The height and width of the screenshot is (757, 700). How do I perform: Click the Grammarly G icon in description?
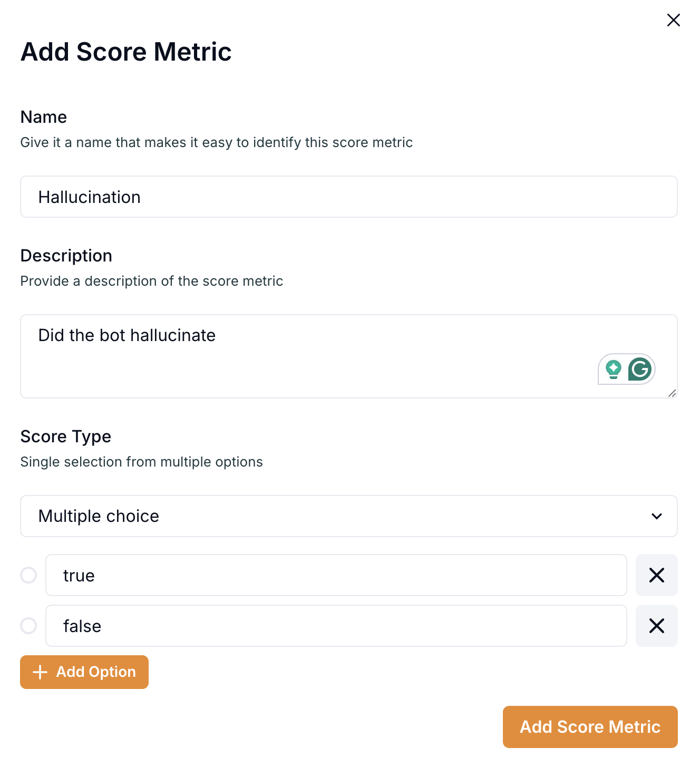pos(640,369)
